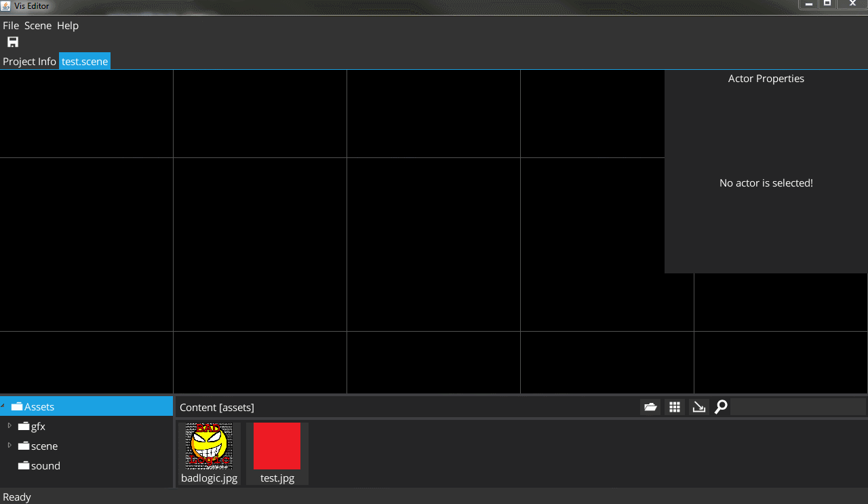The image size is (868, 504).
Task: Click the import arrow icon in Content bar
Action: click(x=698, y=407)
